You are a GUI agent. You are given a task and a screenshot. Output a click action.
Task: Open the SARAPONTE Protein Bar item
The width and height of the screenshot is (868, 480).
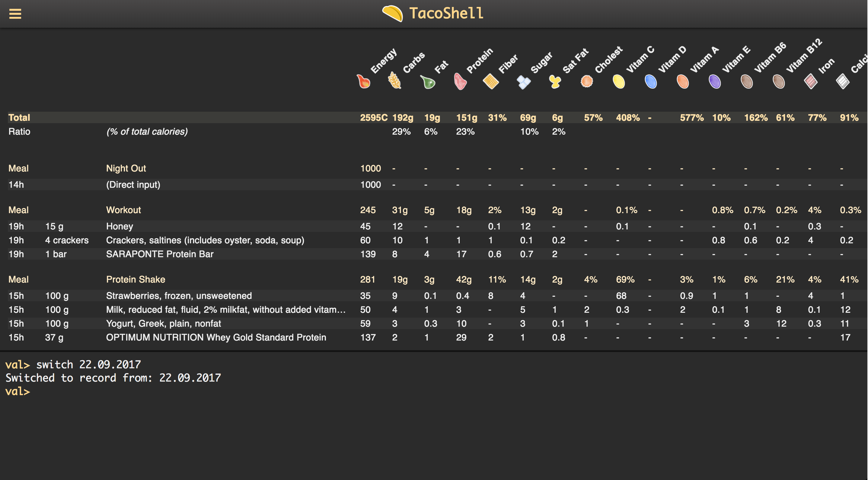[x=159, y=254]
